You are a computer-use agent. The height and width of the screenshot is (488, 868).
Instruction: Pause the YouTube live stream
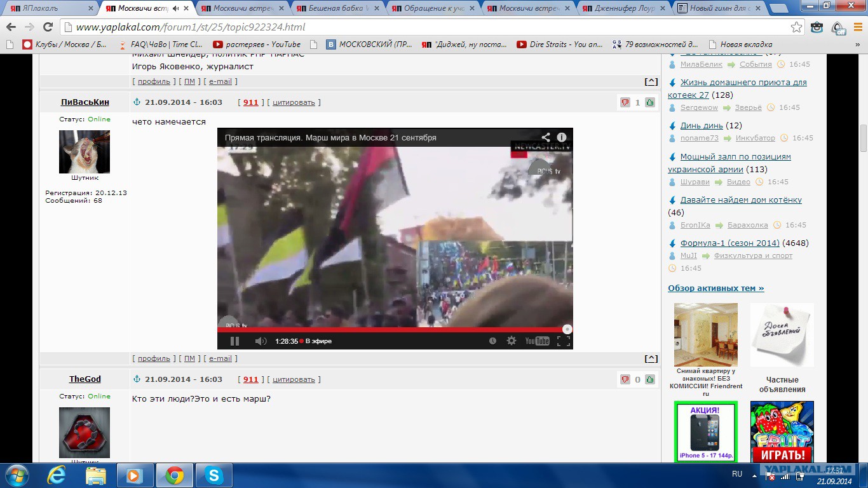(234, 341)
